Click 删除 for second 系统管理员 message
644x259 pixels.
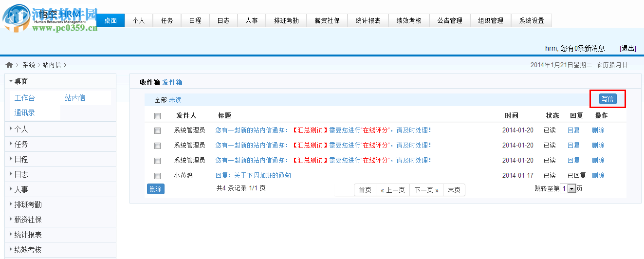pyautogui.click(x=598, y=145)
